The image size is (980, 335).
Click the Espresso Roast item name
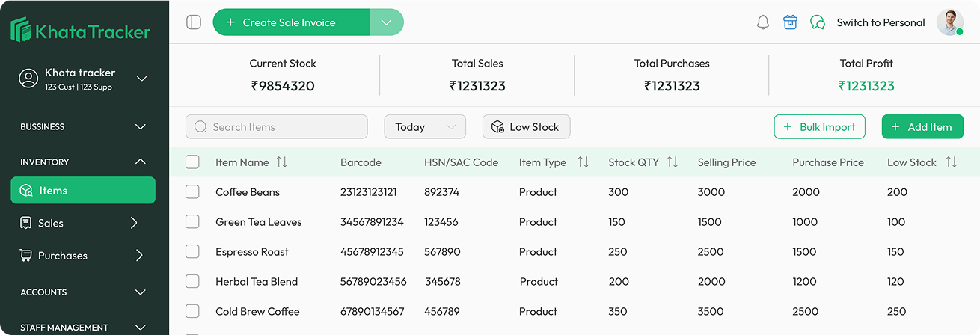coord(252,252)
